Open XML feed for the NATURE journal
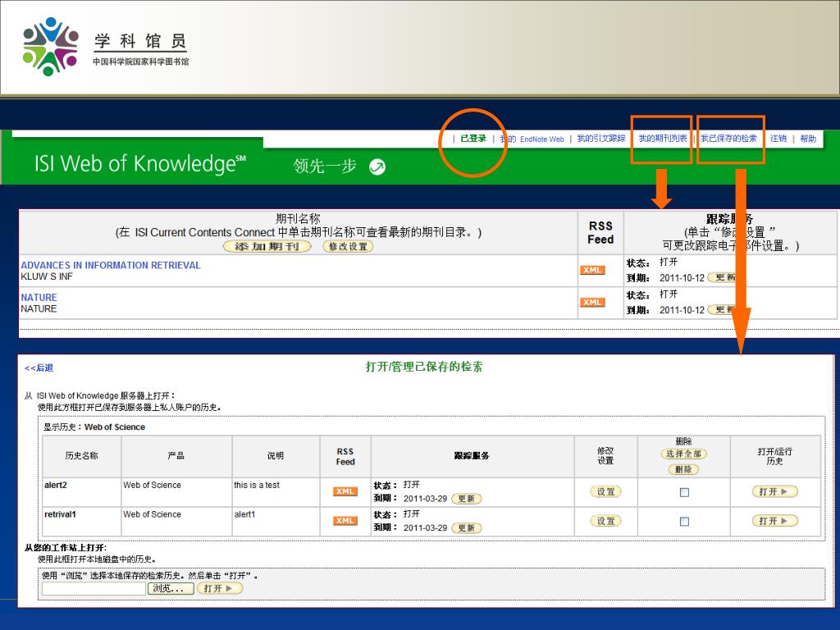This screenshot has width=840, height=630. click(x=592, y=302)
